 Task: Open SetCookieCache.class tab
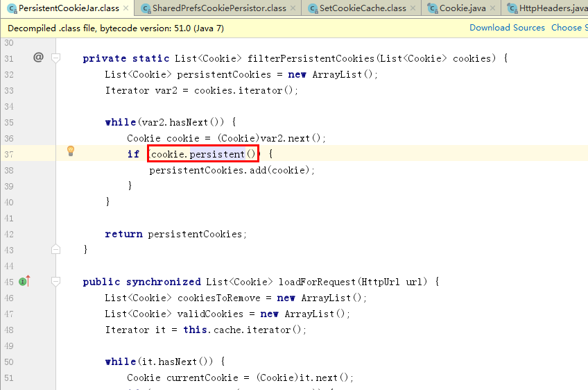(363, 8)
